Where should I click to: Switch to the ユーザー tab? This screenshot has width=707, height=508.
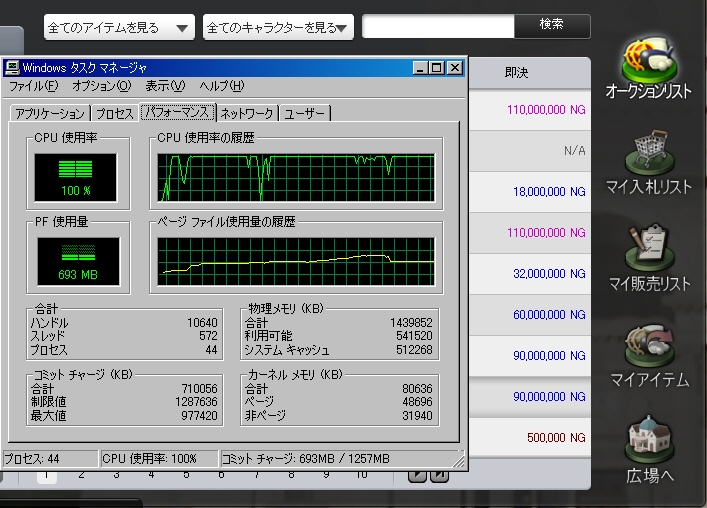(305, 113)
